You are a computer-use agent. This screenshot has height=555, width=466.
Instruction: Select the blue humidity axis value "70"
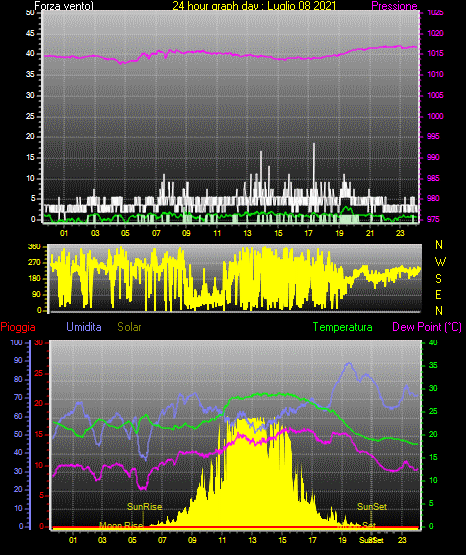(18, 397)
